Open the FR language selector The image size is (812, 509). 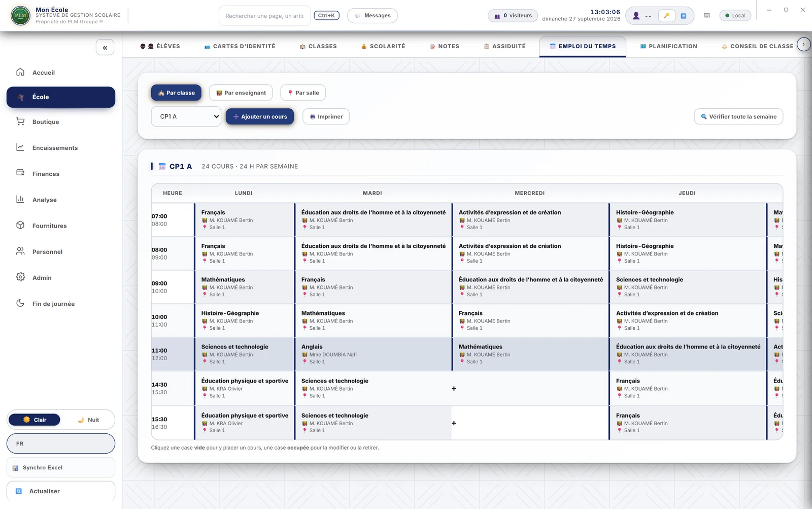click(x=61, y=443)
